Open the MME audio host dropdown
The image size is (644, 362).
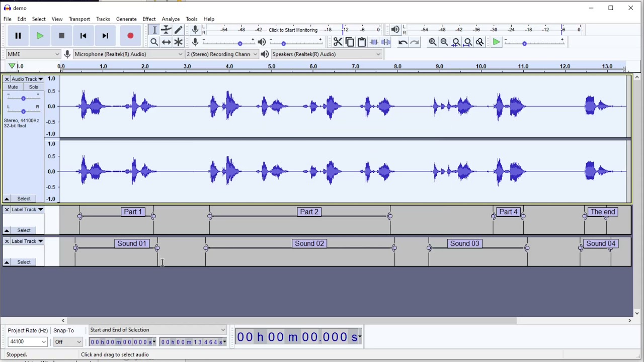33,54
